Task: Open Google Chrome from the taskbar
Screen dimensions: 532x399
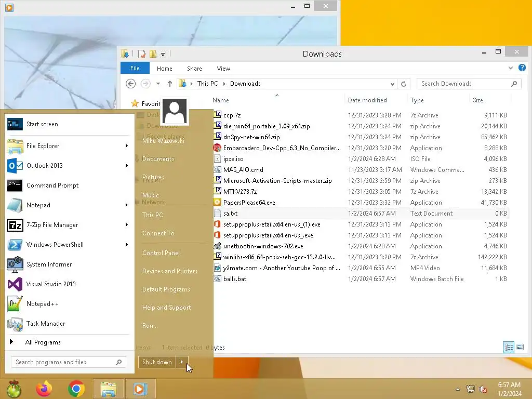Action: coord(76,389)
